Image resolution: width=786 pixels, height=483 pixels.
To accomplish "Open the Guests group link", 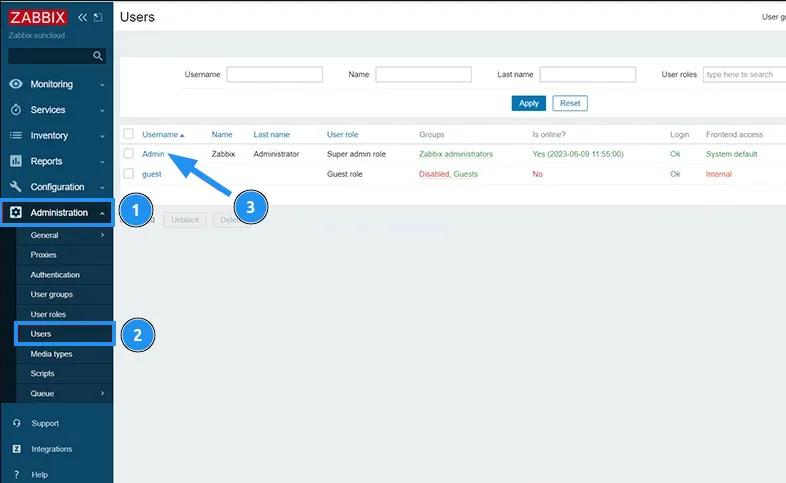I will tap(466, 174).
